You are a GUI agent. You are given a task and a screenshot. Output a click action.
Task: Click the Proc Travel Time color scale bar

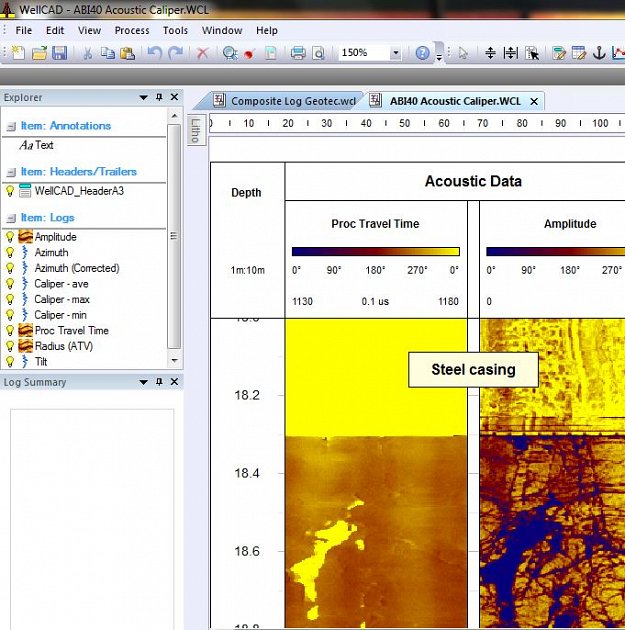(x=375, y=251)
